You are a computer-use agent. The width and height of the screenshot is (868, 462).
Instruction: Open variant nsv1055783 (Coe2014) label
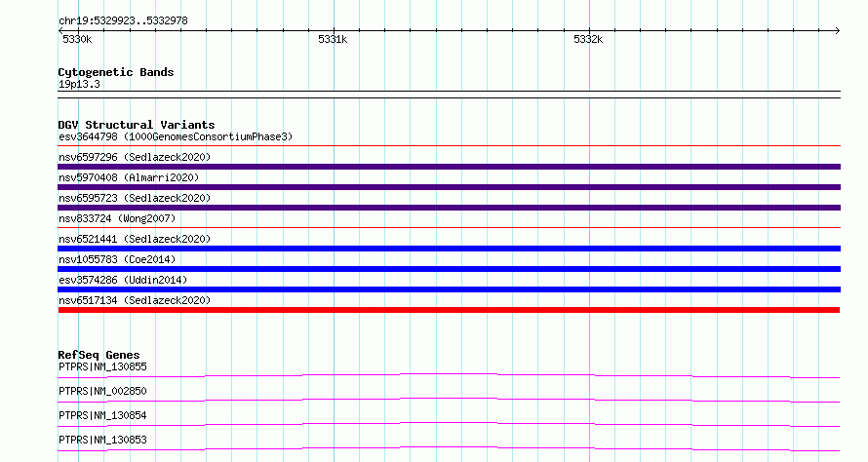pos(117,259)
